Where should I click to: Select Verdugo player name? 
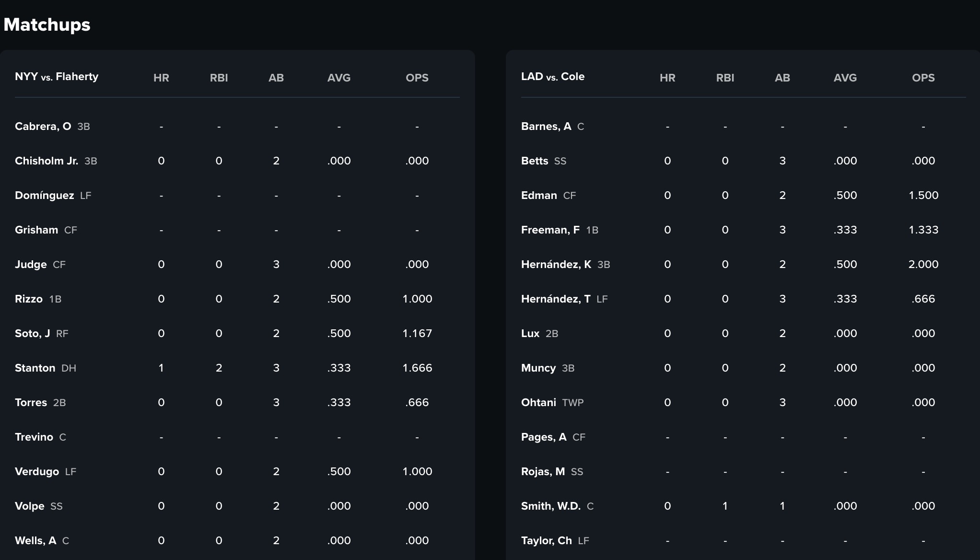(x=37, y=471)
